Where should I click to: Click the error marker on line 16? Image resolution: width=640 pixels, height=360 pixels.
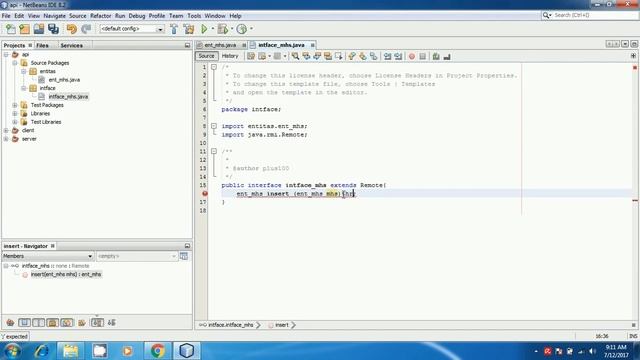(x=205, y=193)
